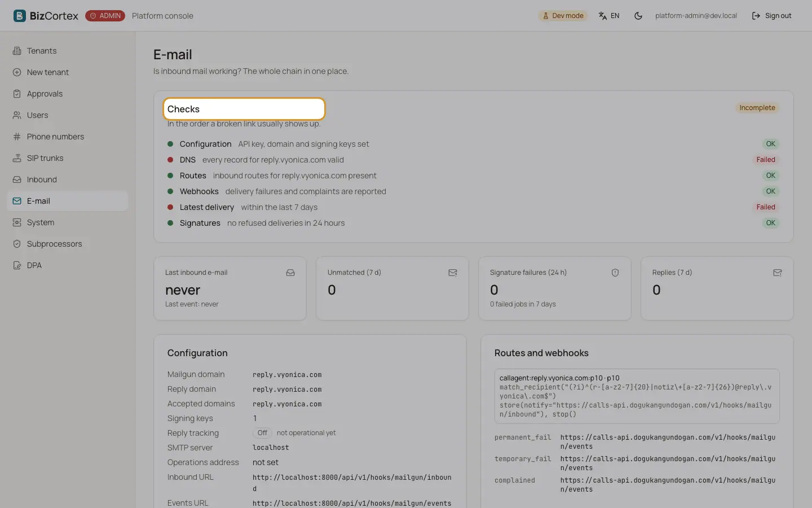Screen dimensions: 812x508
Task: Click the Mailgun domain value reply.vyonica.com
Action: 287,375
